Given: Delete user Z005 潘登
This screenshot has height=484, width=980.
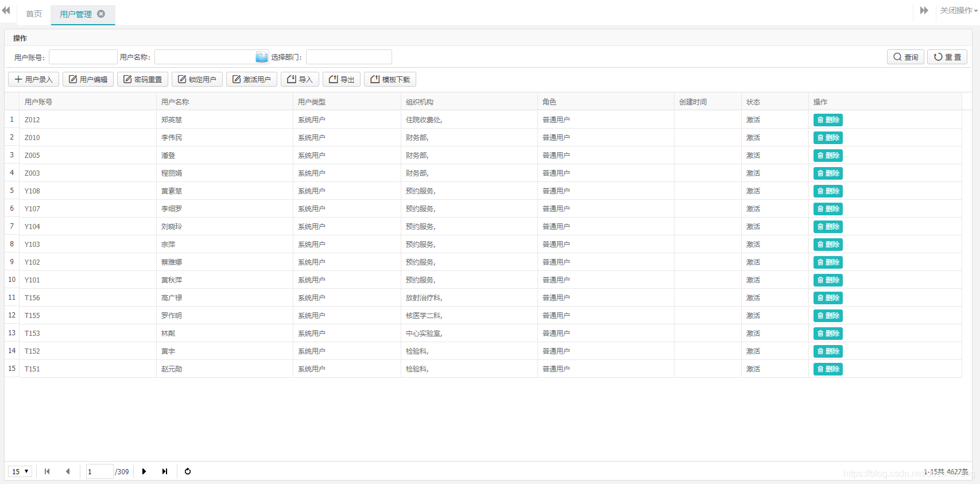Looking at the screenshot, I should pyautogui.click(x=828, y=156).
